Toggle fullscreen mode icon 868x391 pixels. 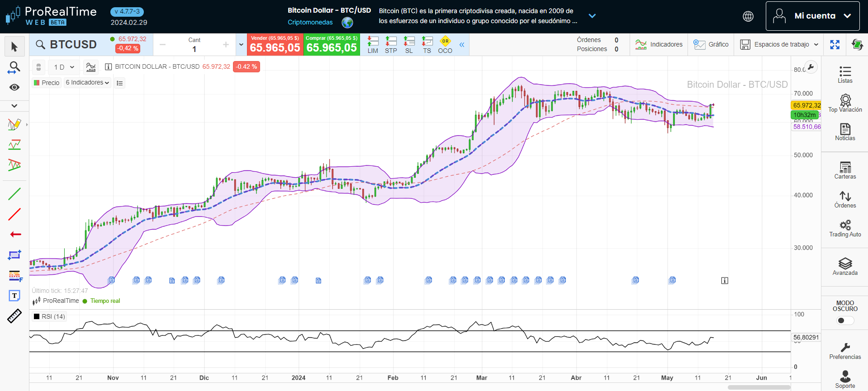(835, 44)
